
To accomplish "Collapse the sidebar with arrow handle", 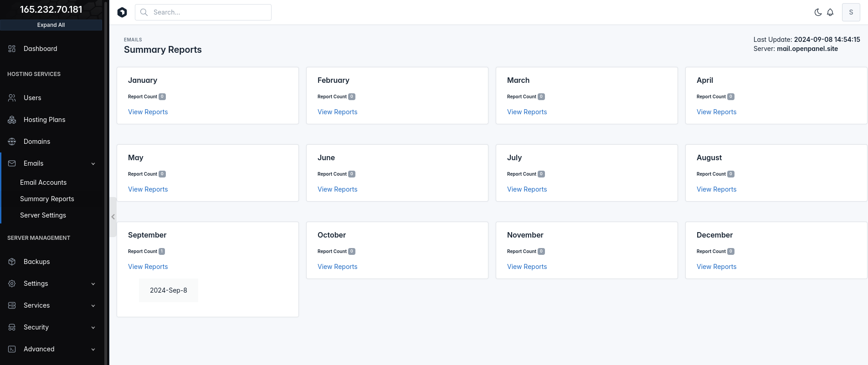I will tap(113, 217).
